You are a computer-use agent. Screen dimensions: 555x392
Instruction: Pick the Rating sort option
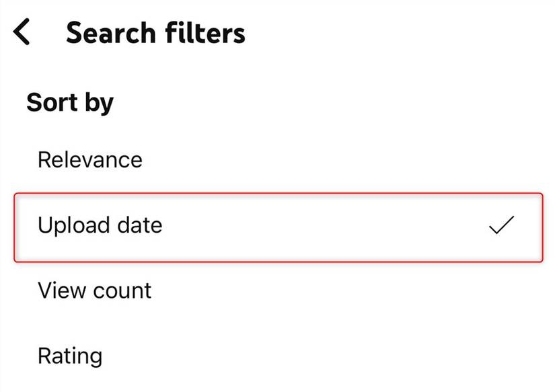click(70, 355)
